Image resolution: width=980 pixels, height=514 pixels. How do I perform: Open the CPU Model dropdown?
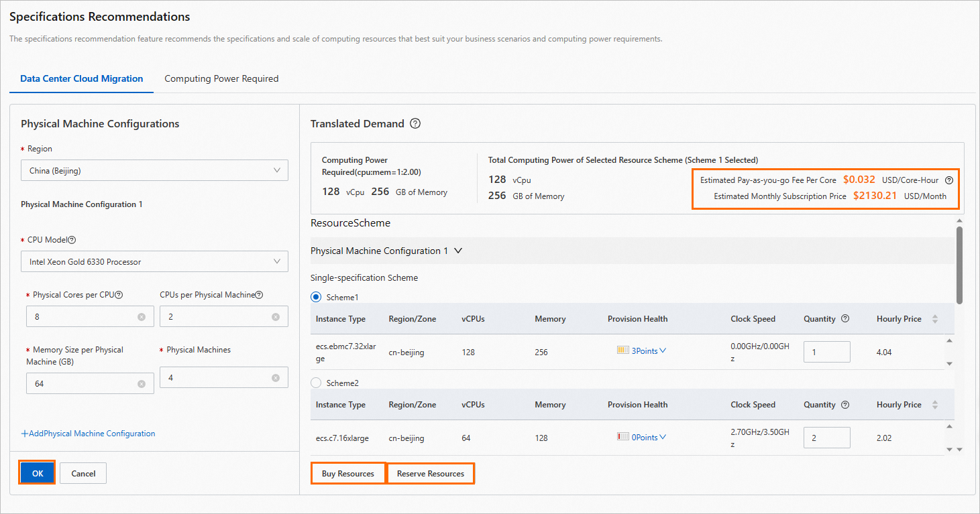(x=154, y=262)
